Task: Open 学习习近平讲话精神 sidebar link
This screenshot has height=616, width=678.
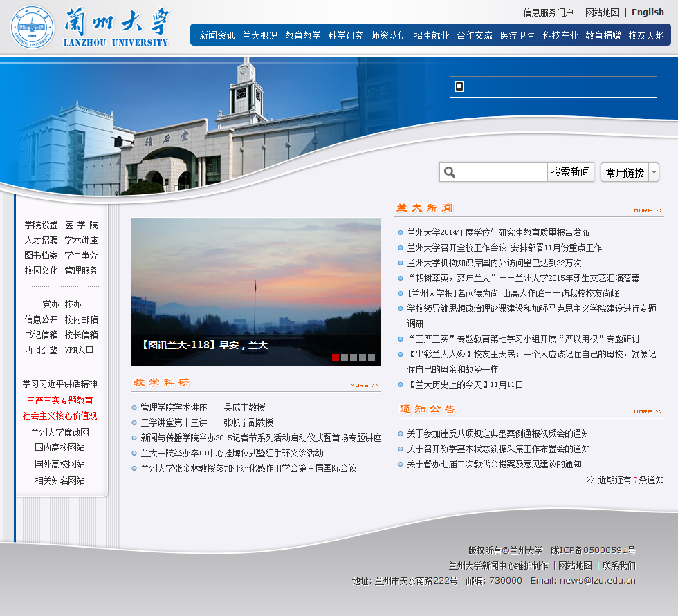Action: click(59, 384)
